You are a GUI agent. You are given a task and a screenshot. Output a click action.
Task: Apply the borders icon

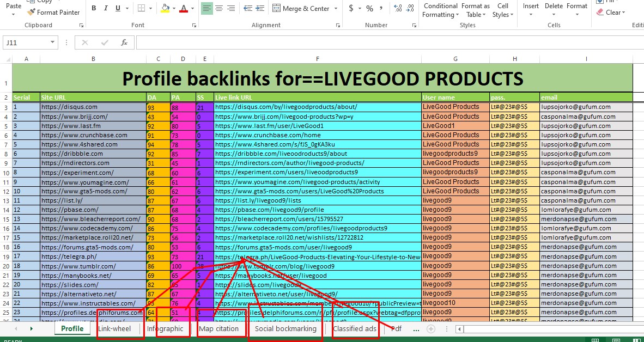point(141,8)
